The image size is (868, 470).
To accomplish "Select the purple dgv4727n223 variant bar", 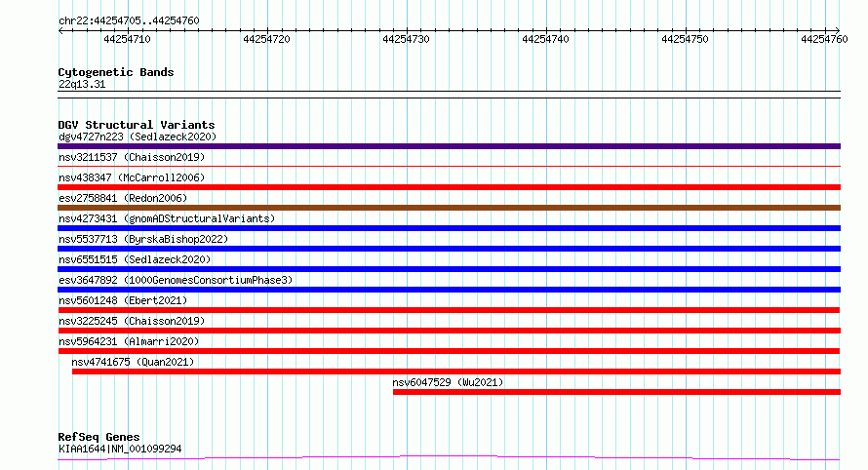I will (449, 146).
